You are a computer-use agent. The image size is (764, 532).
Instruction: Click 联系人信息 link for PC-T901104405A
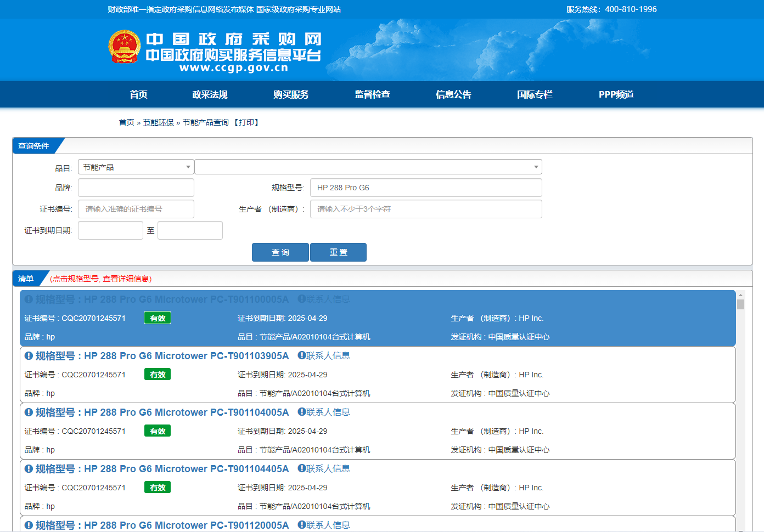coord(328,468)
